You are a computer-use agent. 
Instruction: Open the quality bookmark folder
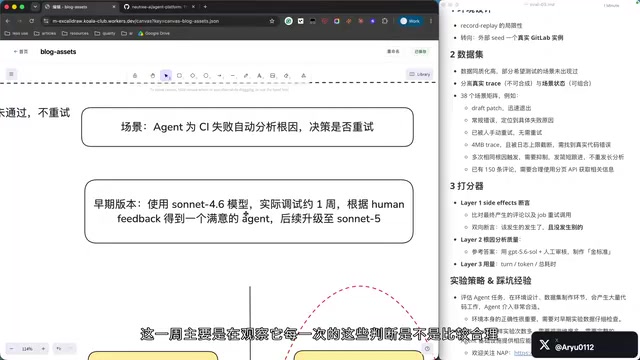click(x=105, y=33)
